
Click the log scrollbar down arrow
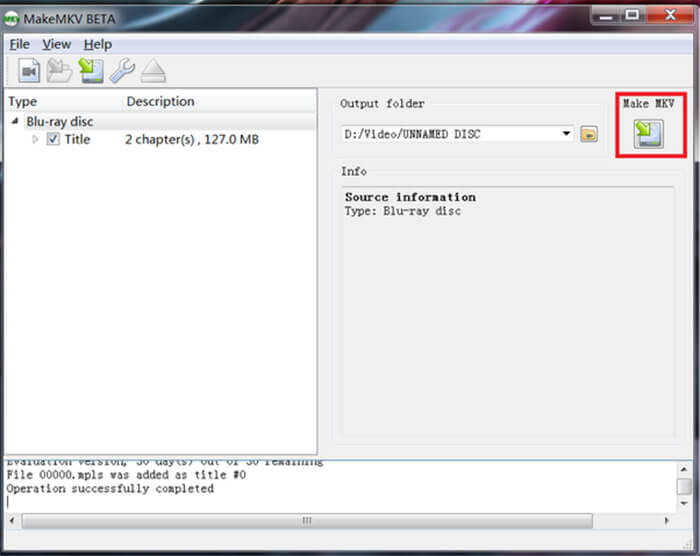coord(684,503)
